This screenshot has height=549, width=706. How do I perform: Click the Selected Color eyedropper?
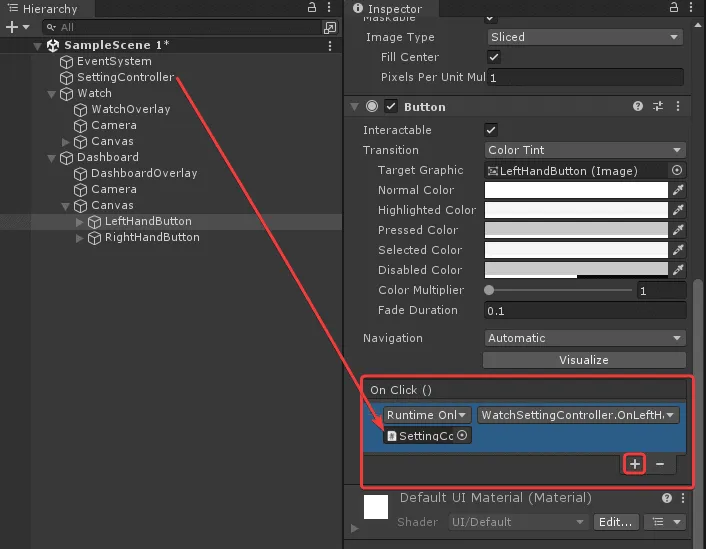[x=678, y=250]
